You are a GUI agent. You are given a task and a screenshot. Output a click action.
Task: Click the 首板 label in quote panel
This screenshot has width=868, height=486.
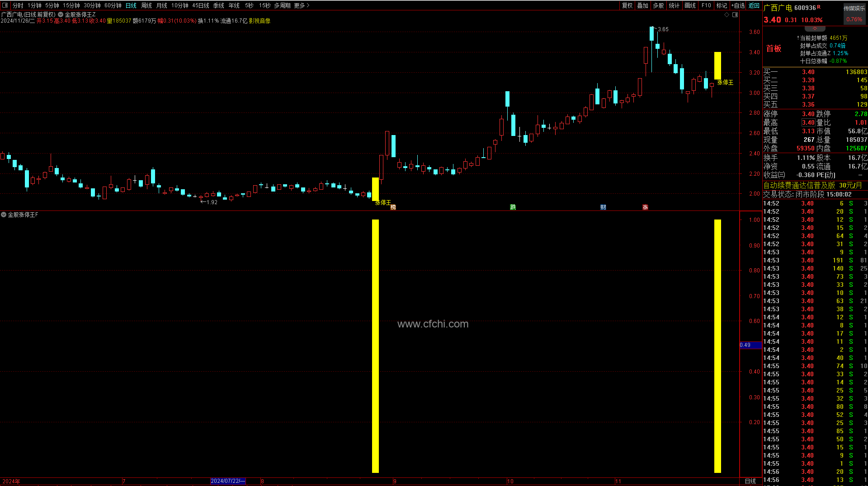[x=774, y=49]
